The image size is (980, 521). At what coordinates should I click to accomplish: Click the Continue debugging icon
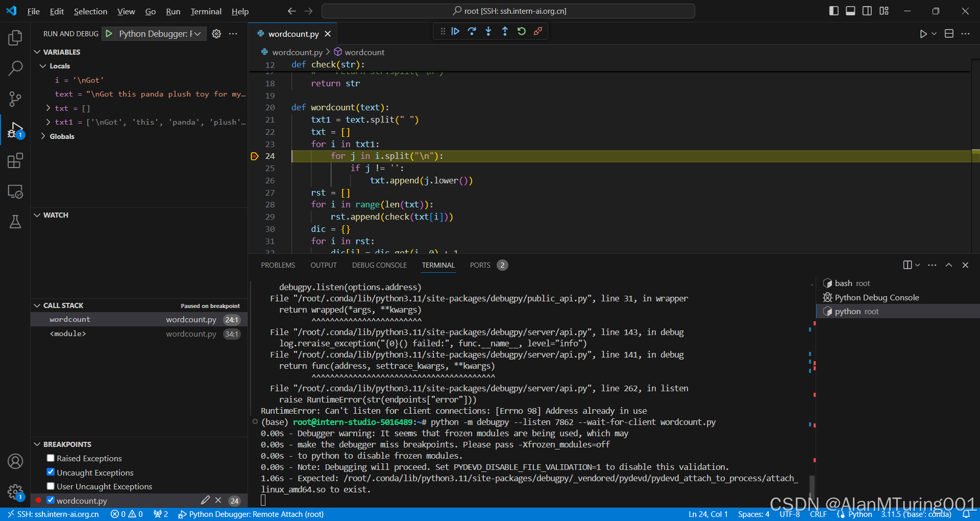point(455,31)
